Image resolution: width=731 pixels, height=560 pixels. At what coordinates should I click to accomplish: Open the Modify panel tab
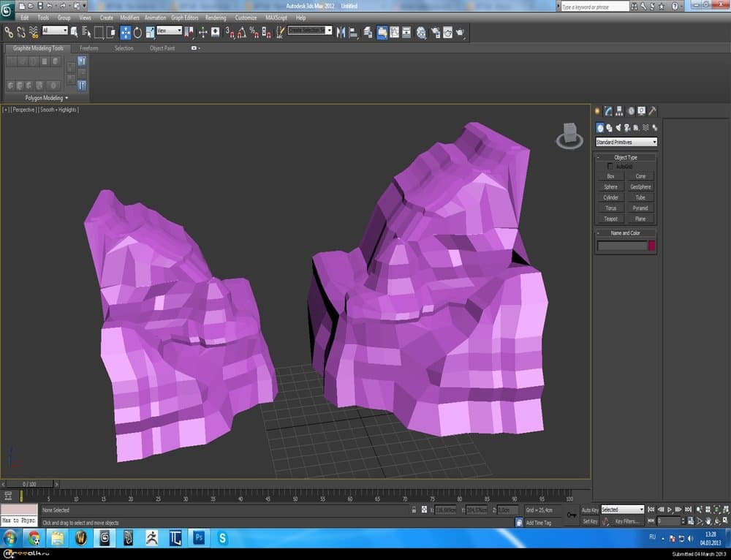[x=608, y=111]
